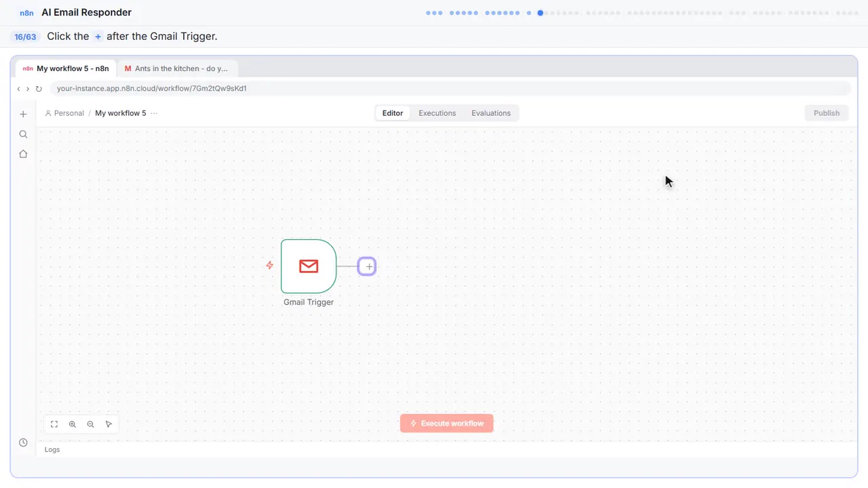Click the browser URL address bar

coord(450,89)
